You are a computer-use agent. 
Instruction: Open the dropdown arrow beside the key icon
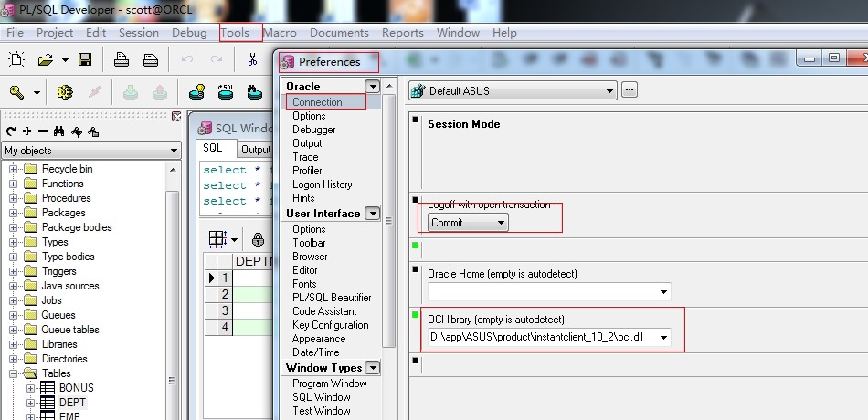point(37,93)
